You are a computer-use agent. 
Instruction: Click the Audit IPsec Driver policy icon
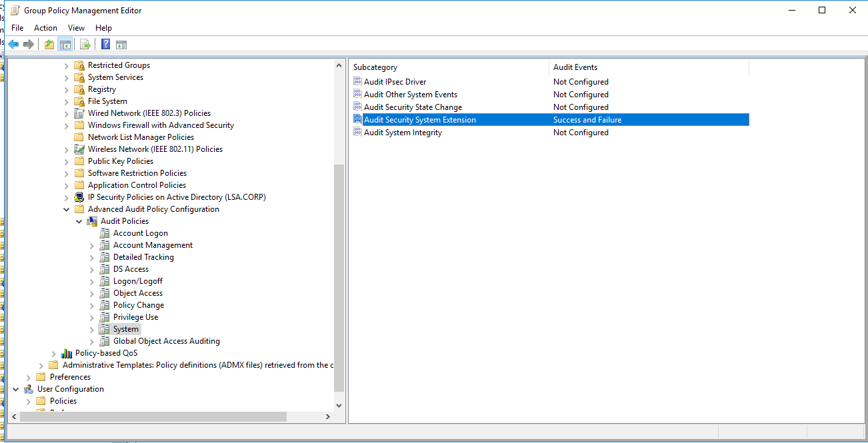(x=357, y=81)
